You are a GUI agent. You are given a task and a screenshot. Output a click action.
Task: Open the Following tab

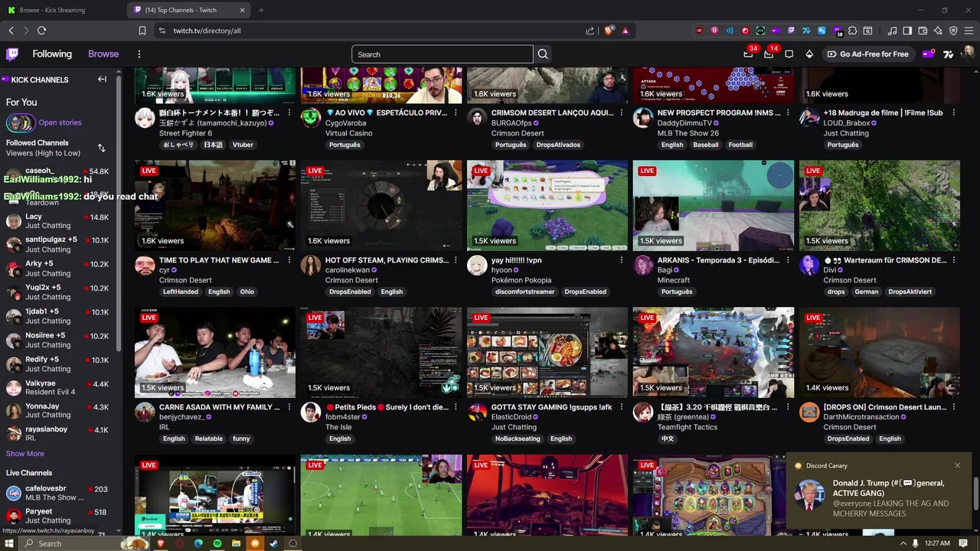[x=52, y=54]
